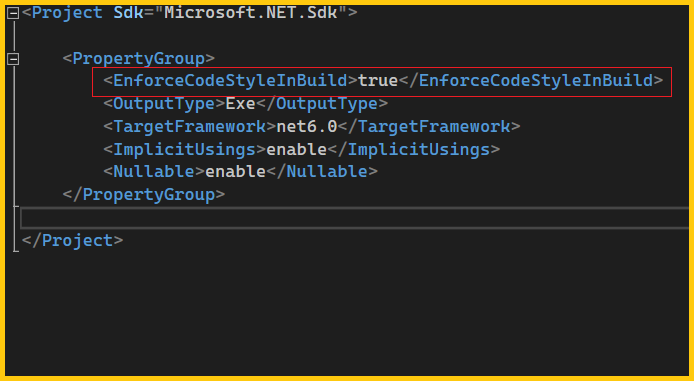Click the 'enable' value of Nullable

pos(235,172)
